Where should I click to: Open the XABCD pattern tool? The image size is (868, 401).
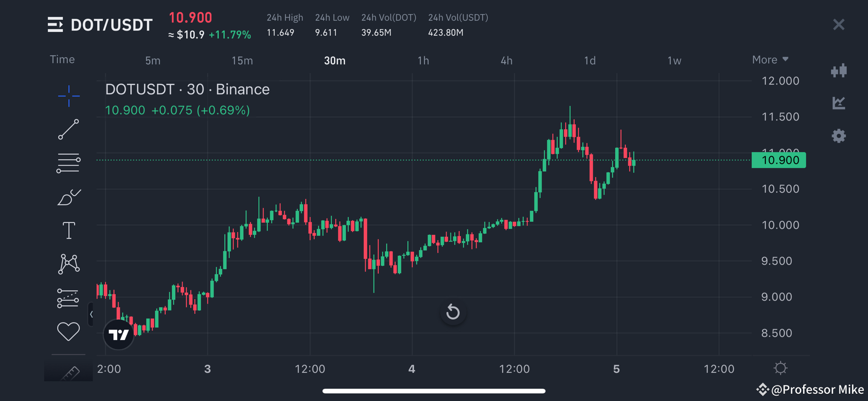[68, 264]
